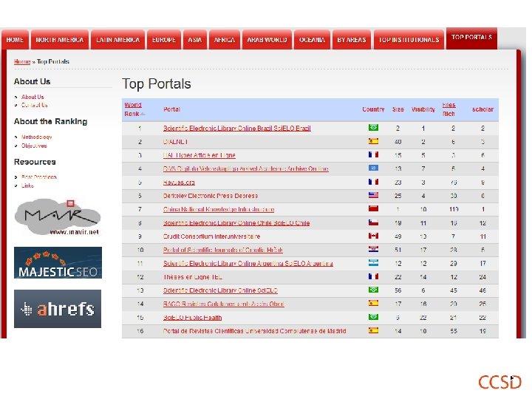
Task: Click the ahrefs banner
Action: point(58,309)
